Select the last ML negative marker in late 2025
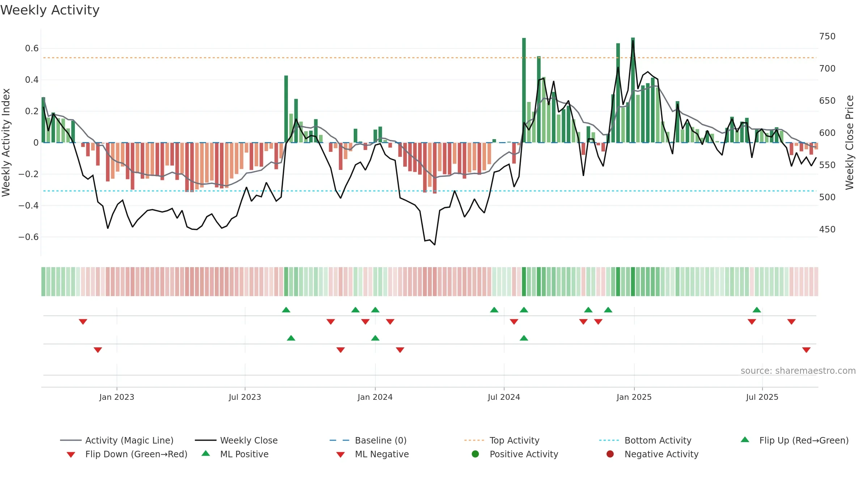The height and width of the screenshot is (488, 868). (806, 350)
